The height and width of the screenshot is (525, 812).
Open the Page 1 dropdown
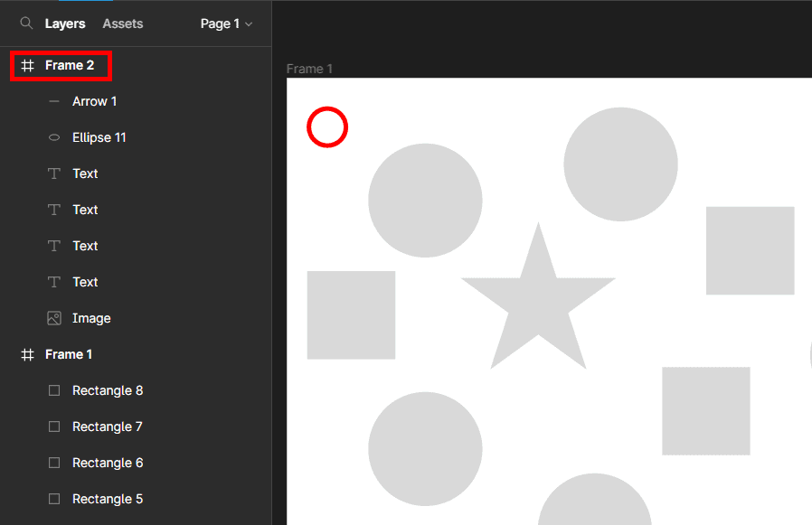(x=226, y=23)
